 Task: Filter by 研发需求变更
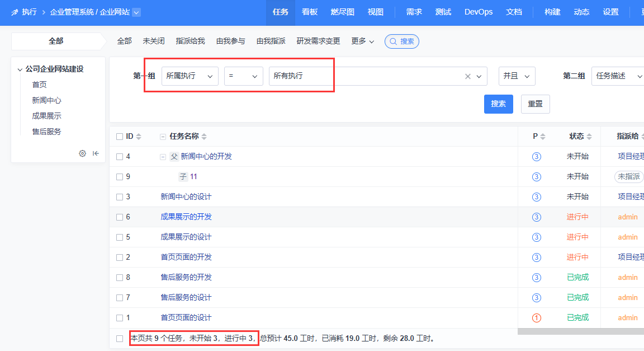(318, 41)
